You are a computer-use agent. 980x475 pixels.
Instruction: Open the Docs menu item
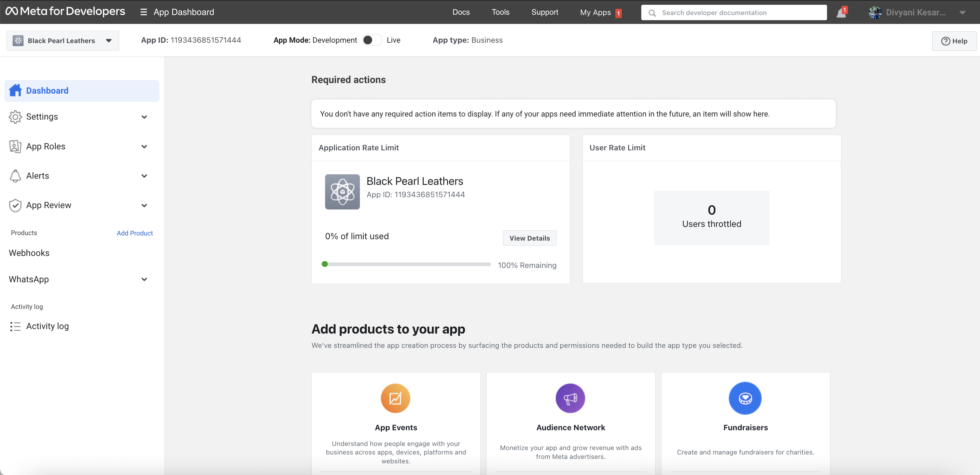click(461, 12)
